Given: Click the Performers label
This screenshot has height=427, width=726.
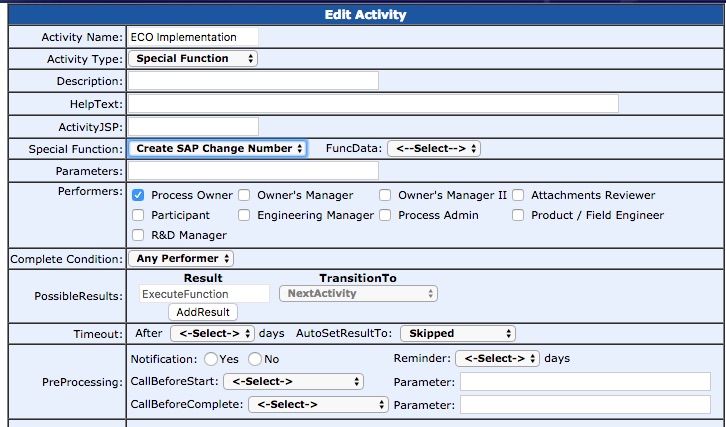Looking at the screenshot, I should [x=90, y=191].
